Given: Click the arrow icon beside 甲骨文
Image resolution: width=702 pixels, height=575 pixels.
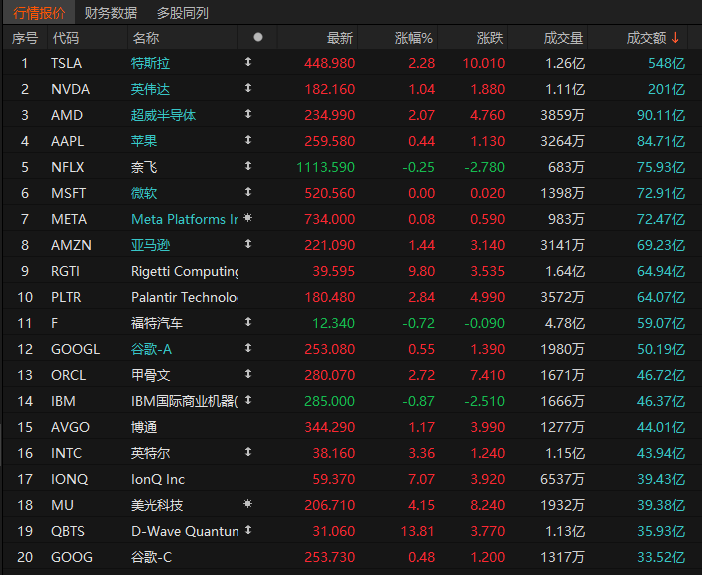Looking at the screenshot, I should tap(248, 374).
